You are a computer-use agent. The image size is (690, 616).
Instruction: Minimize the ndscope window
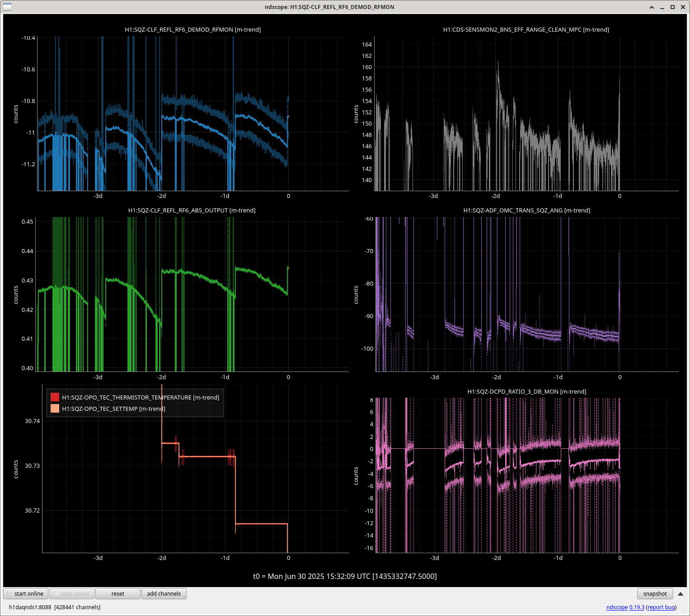coord(662,7)
